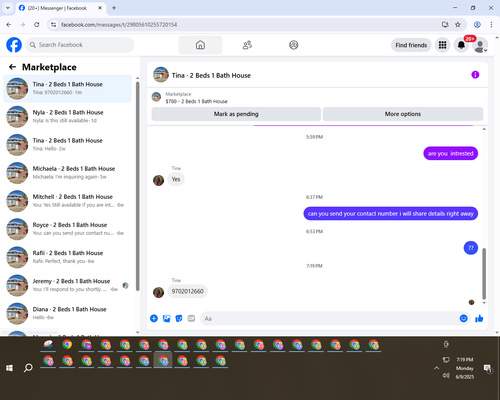The height and width of the screenshot is (400, 500).
Task: Click the Find friends button
Action: tap(411, 45)
